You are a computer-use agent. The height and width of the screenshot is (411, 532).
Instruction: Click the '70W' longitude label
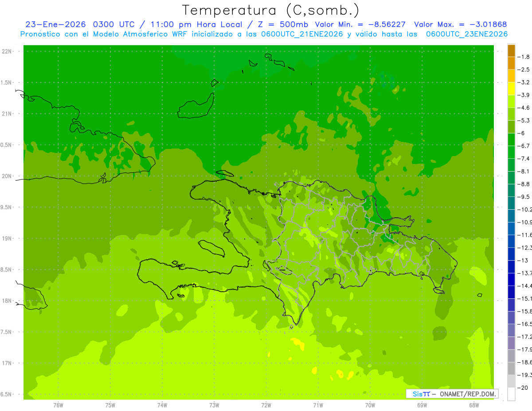pos(370,405)
